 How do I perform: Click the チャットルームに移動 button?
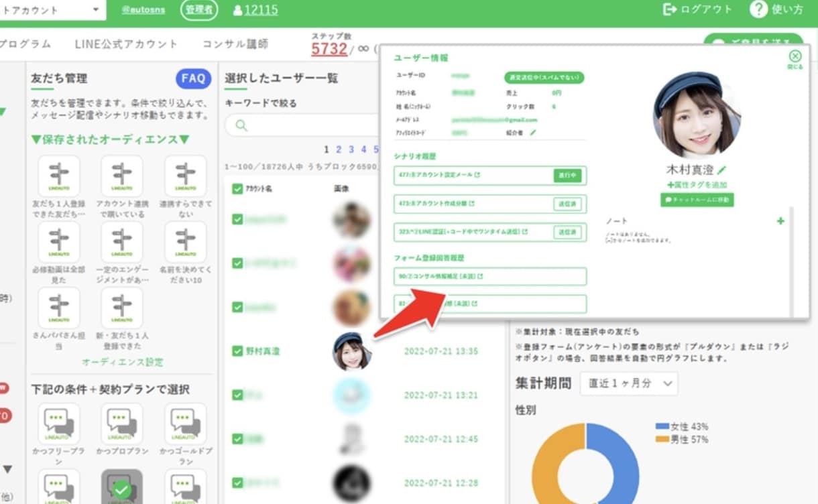(697, 200)
